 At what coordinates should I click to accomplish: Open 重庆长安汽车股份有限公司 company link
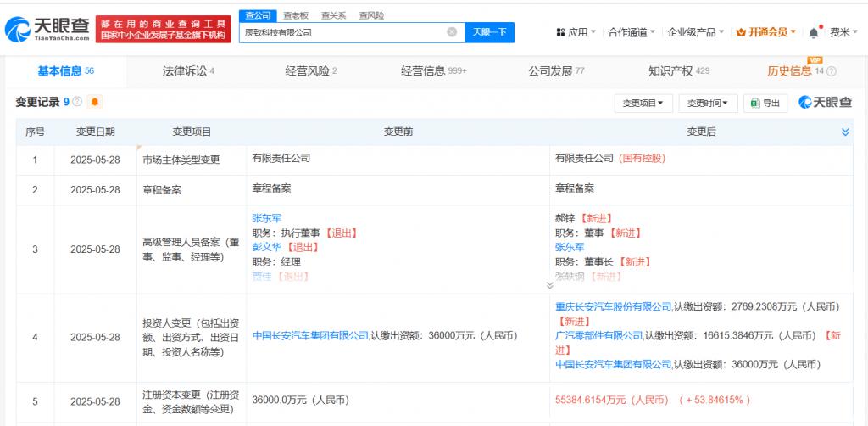coord(614,306)
